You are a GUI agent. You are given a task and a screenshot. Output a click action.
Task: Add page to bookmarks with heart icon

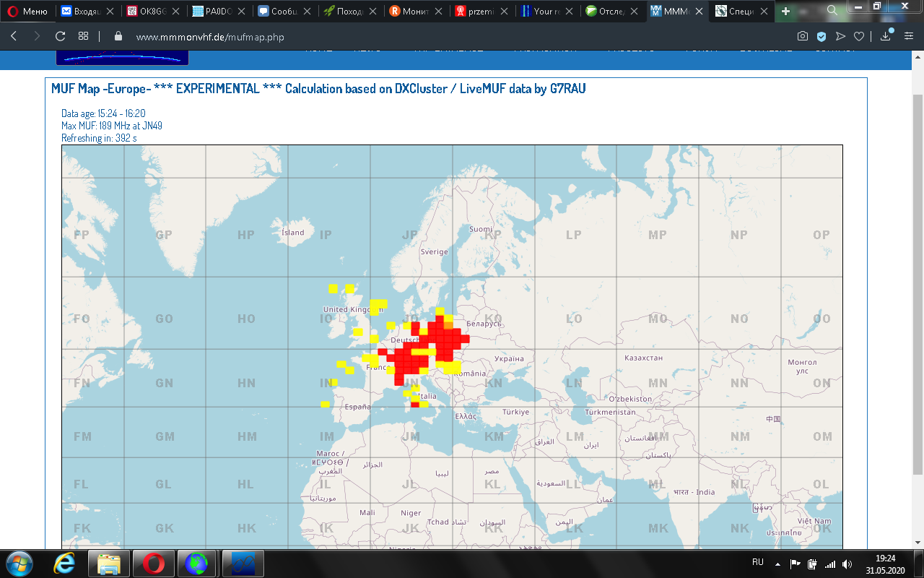pos(858,36)
